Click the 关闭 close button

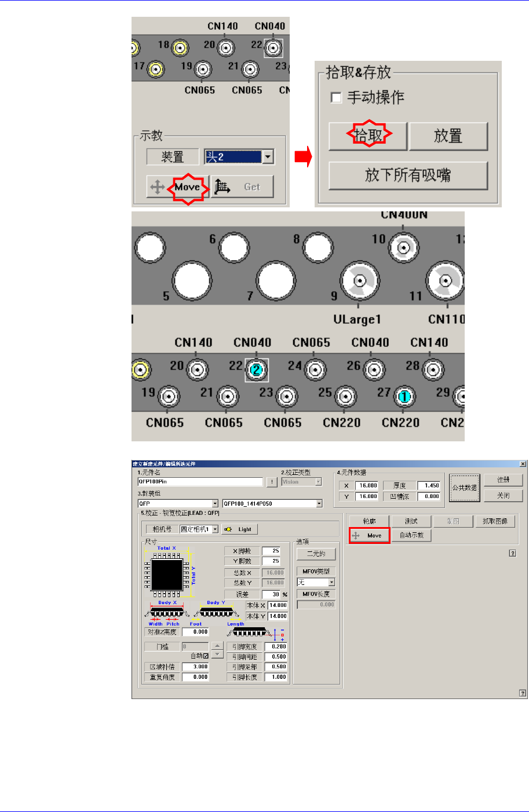click(x=504, y=496)
